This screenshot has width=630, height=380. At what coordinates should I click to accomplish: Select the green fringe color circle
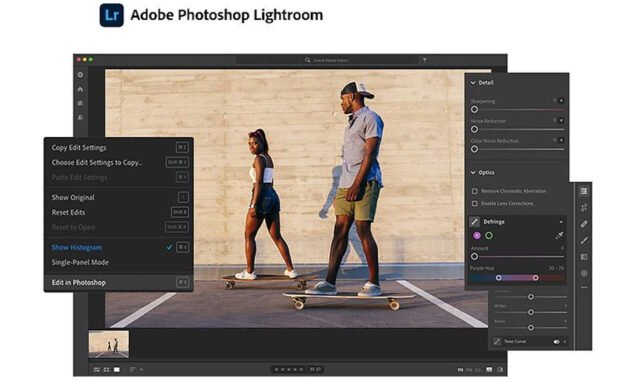[x=489, y=236]
